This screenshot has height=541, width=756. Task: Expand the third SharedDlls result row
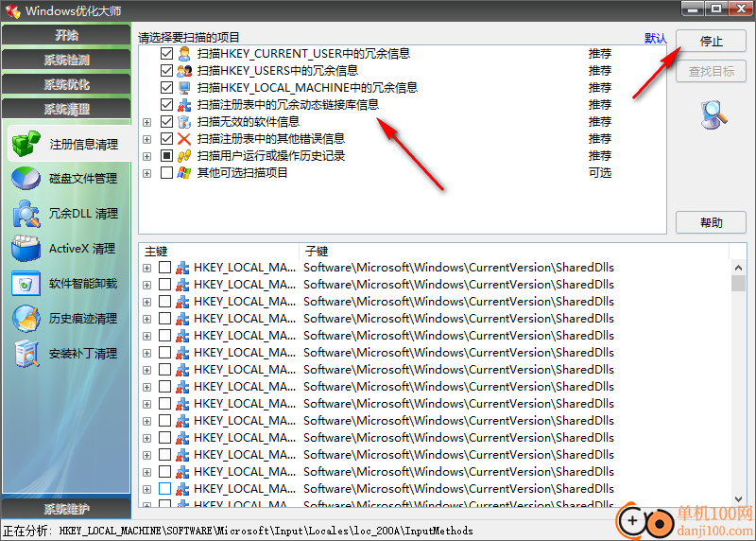coord(147,302)
